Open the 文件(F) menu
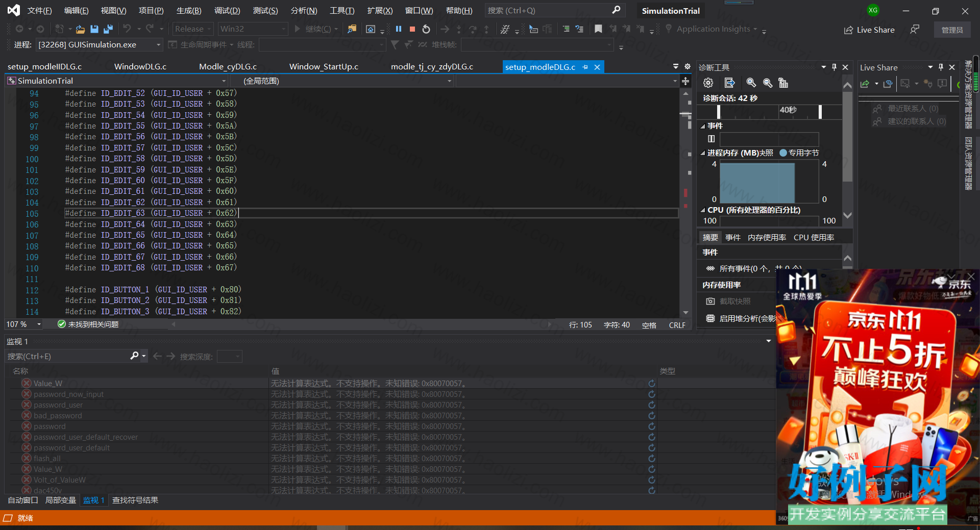This screenshot has height=530, width=980. 39,10
